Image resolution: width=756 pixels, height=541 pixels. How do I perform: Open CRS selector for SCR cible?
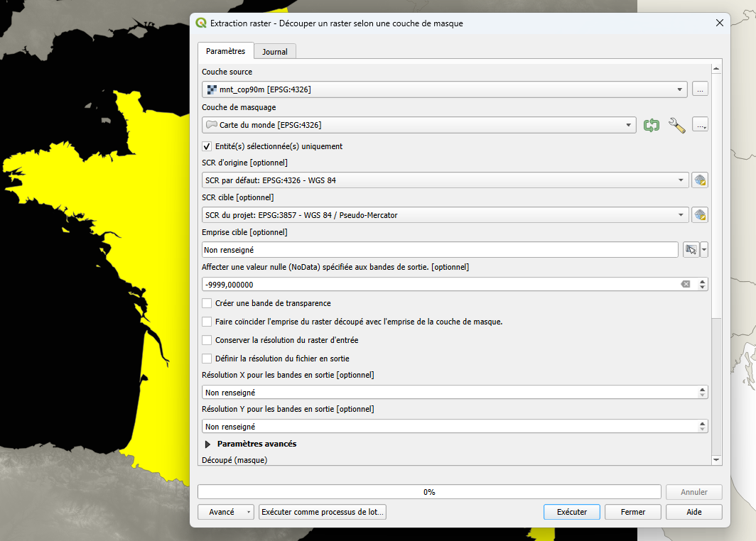point(700,215)
